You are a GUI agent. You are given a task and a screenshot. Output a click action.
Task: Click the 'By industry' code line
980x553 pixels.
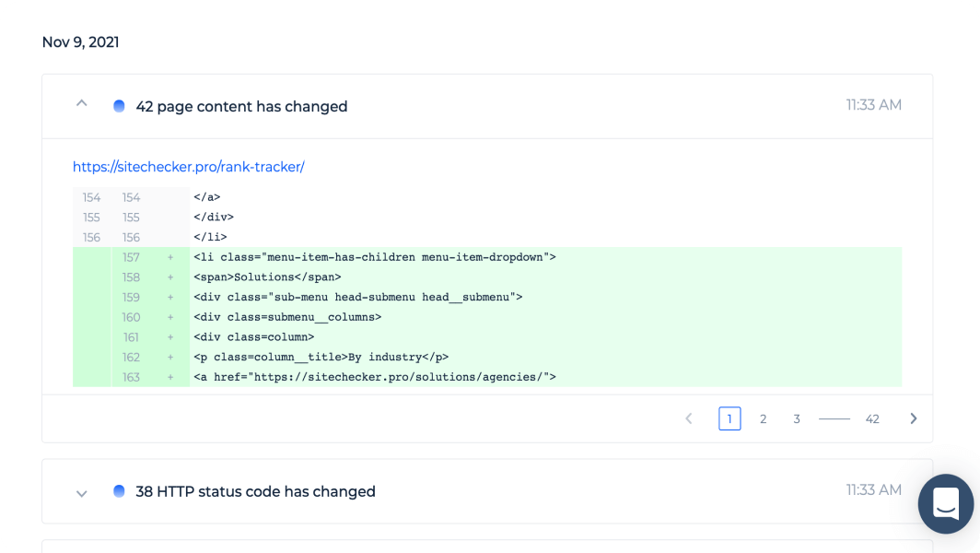(x=321, y=358)
